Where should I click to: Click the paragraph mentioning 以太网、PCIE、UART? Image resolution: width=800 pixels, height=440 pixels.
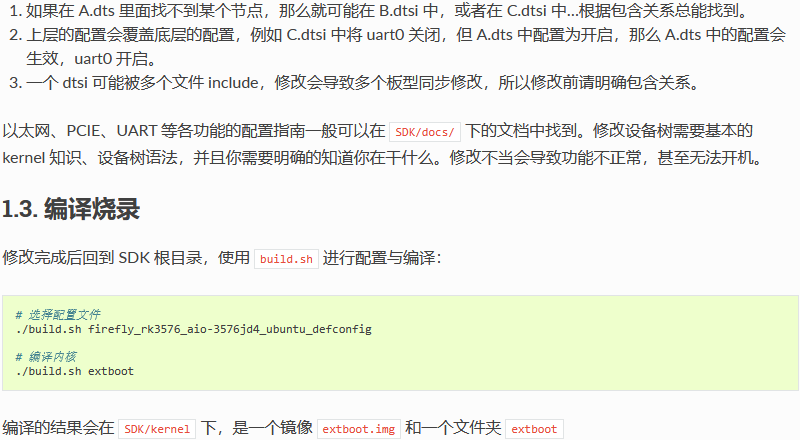tap(383, 144)
